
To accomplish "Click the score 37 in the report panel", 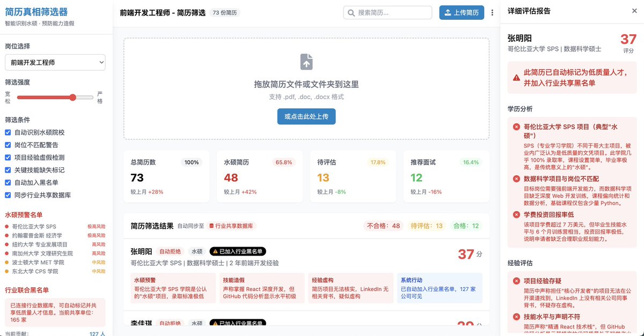I will point(628,40).
